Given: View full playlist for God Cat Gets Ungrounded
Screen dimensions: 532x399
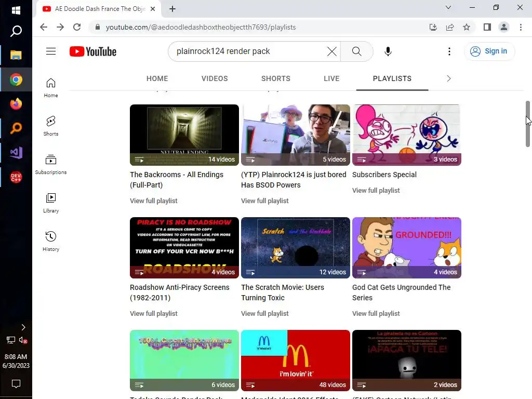Looking at the screenshot, I should [x=376, y=314].
